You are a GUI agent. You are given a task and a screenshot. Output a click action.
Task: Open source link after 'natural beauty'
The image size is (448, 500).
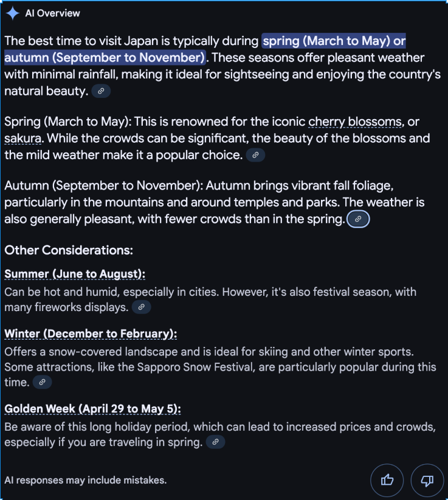[101, 91]
